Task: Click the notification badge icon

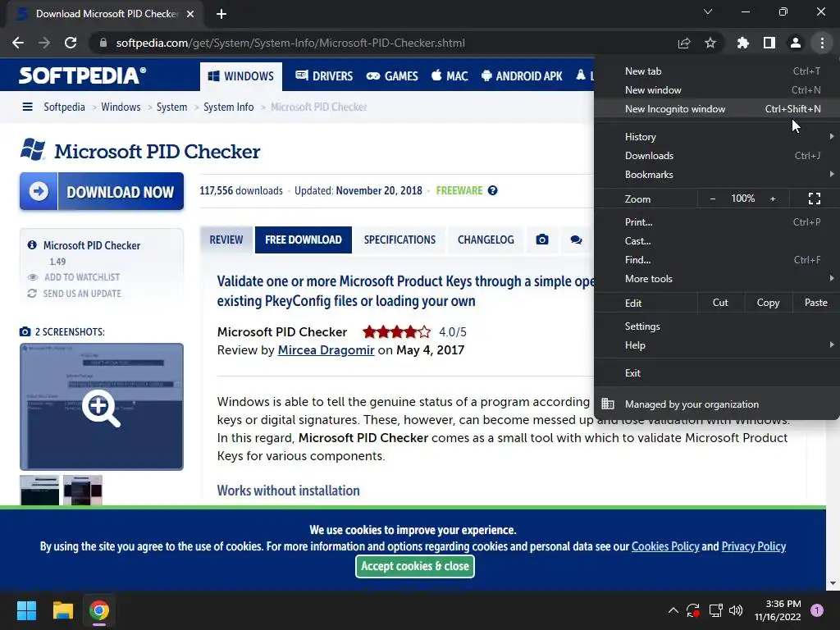Action: click(x=817, y=610)
